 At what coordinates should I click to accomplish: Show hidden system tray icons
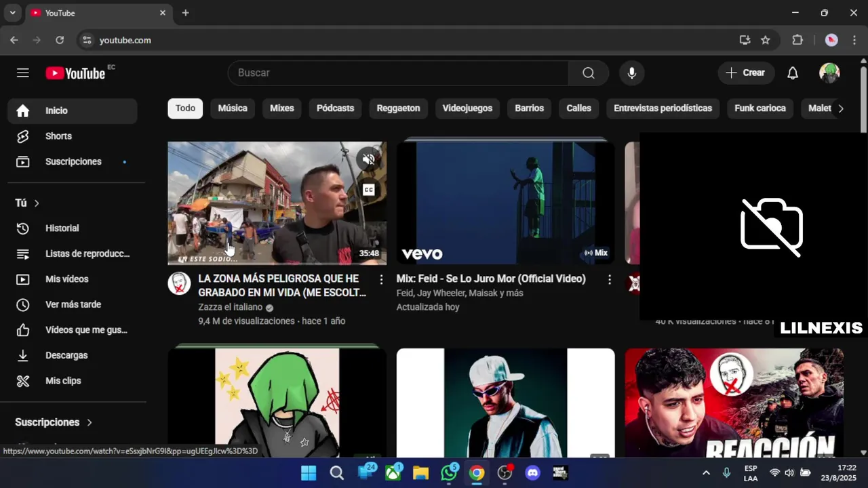[x=706, y=473]
